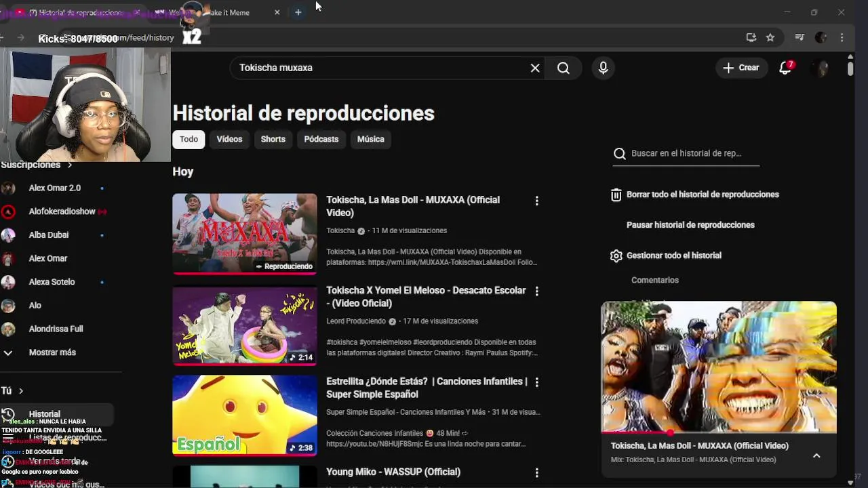868x488 pixels.
Task: Click the trash icon to clear watch history
Action: click(x=616, y=195)
